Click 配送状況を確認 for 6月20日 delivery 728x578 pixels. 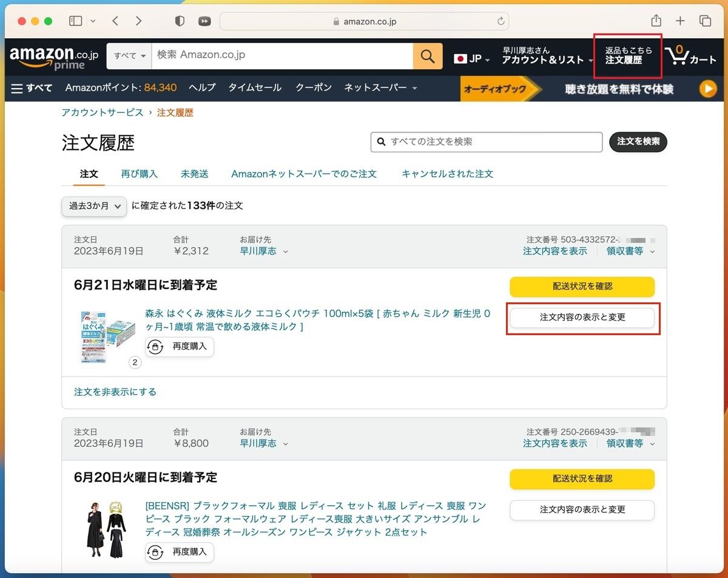pos(582,479)
